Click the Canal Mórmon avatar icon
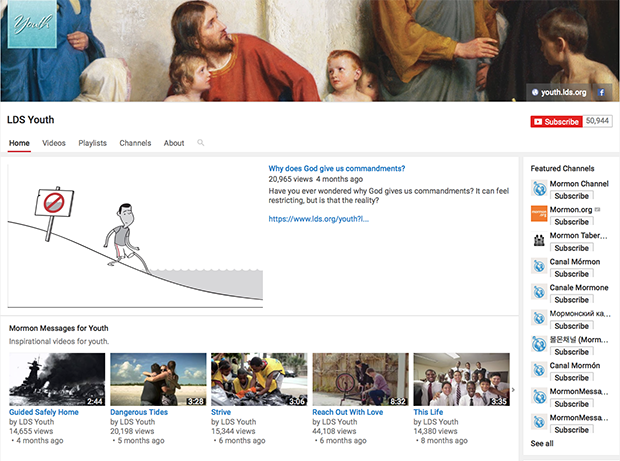The height and width of the screenshot is (461, 620). (x=539, y=266)
